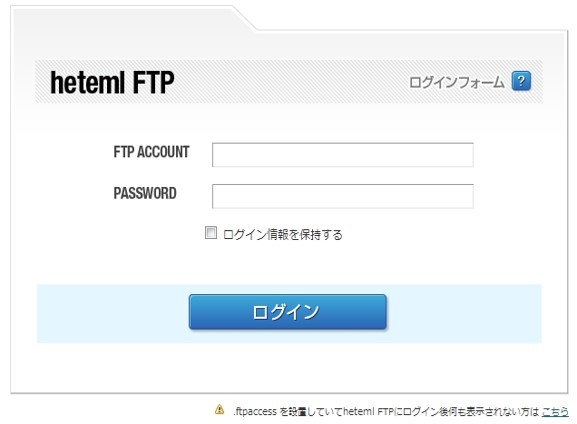The image size is (577, 424).
Task: Click the light blue bar beside ログイン button
Action: click(x=464, y=313)
